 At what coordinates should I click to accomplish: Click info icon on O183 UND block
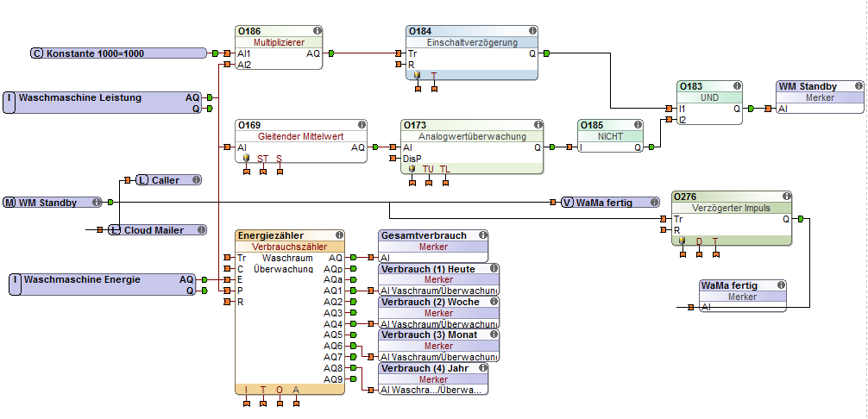[737, 86]
